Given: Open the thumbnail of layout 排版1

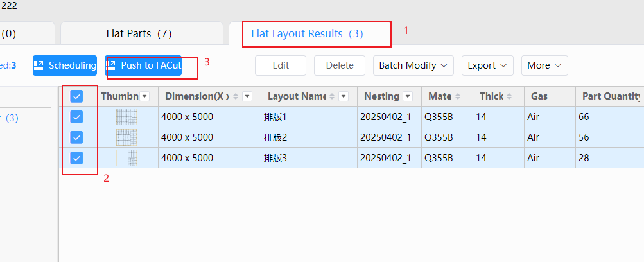Looking at the screenshot, I should [x=126, y=117].
